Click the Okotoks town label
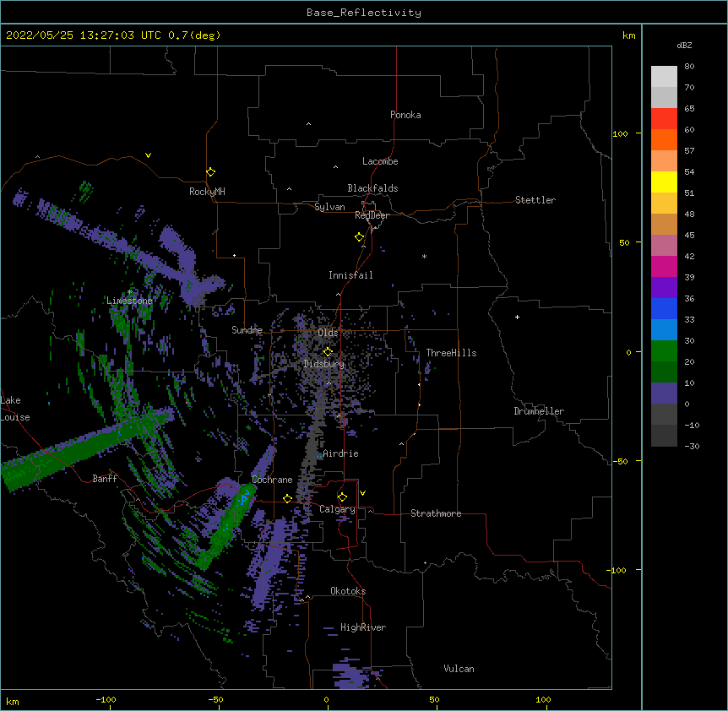 click(348, 591)
